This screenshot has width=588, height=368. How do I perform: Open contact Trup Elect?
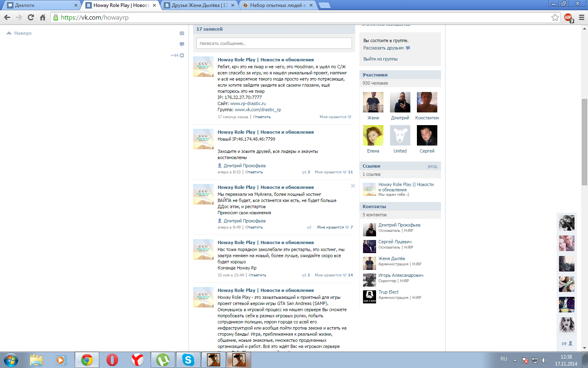tap(388, 292)
